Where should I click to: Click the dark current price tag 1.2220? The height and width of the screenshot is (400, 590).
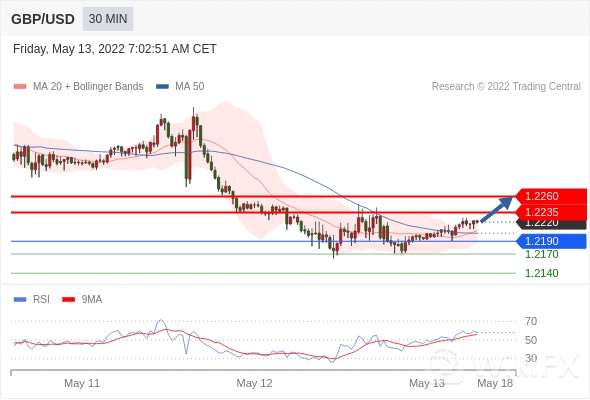(551, 224)
